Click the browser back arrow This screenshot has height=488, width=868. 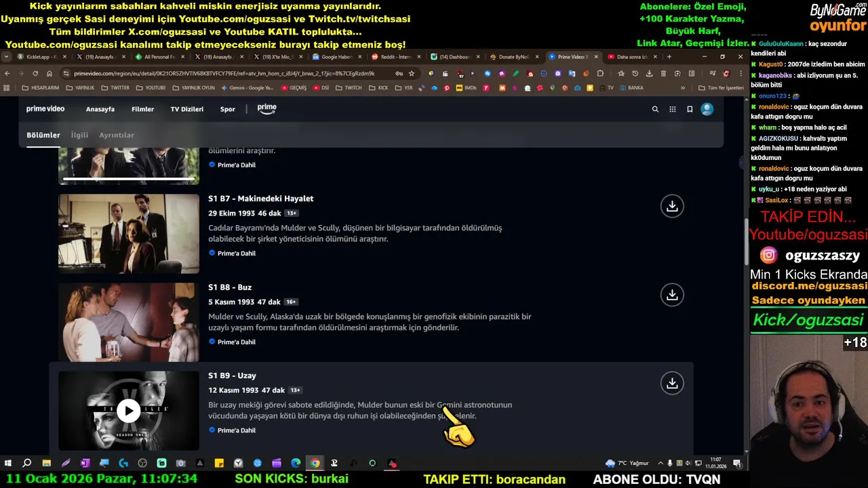(7, 73)
